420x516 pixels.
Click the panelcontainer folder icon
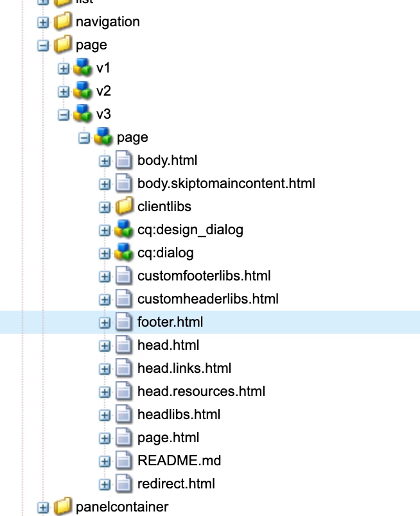point(62,506)
